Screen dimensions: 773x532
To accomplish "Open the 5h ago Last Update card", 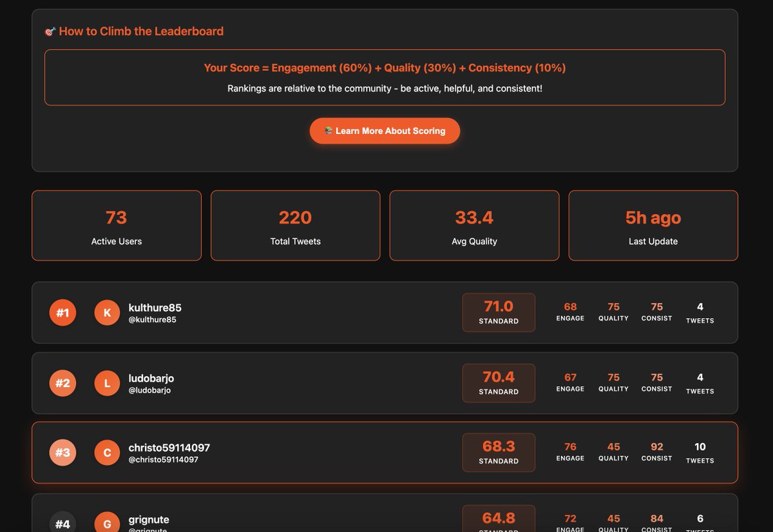I will [x=653, y=225].
